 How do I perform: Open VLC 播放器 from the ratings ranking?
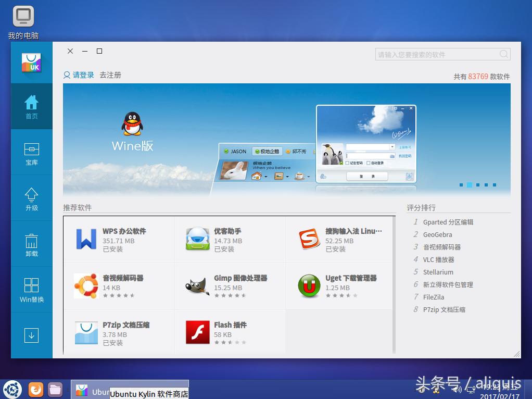click(x=439, y=259)
